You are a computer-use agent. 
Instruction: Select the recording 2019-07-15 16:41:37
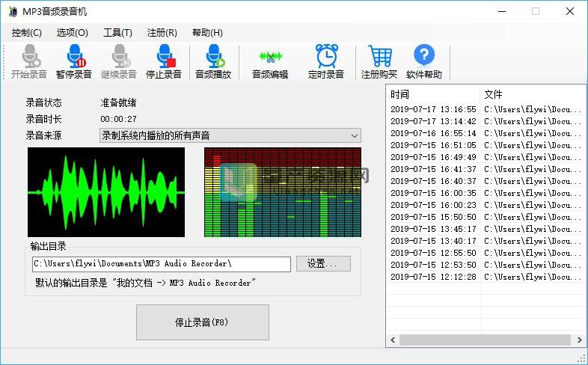pyautogui.click(x=486, y=169)
